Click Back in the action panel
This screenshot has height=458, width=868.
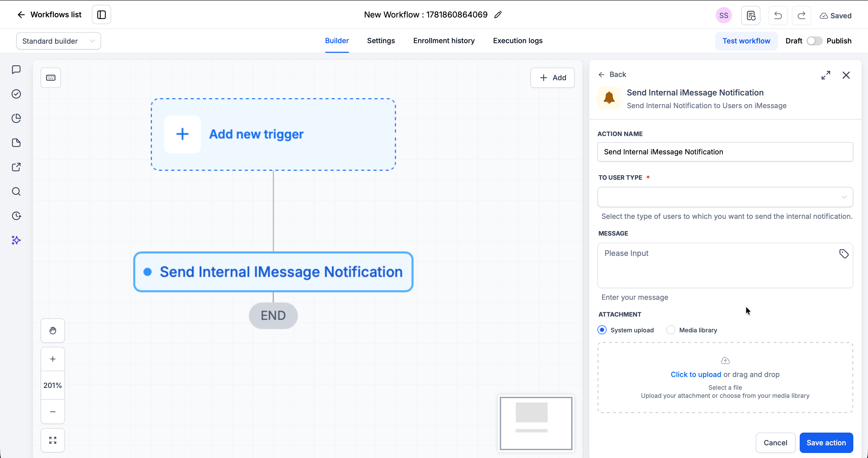pyautogui.click(x=612, y=74)
